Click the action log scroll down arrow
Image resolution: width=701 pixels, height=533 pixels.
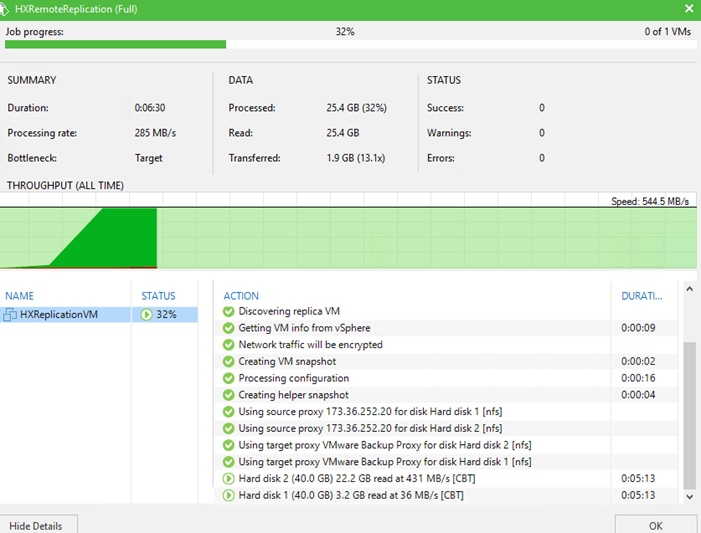(690, 496)
